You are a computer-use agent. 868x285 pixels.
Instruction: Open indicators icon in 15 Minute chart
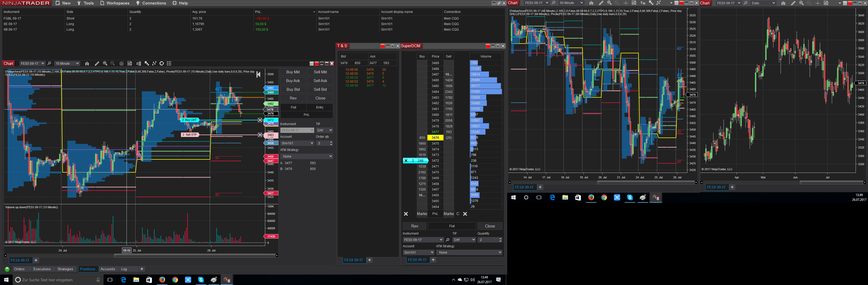(147, 64)
